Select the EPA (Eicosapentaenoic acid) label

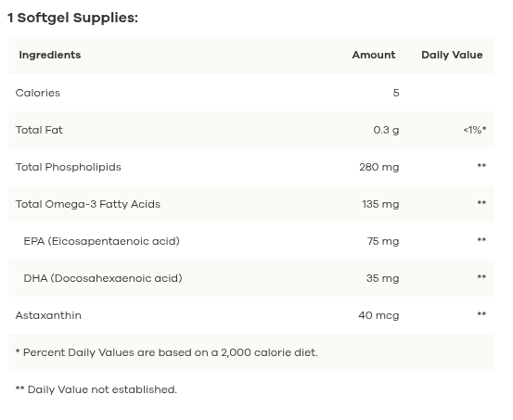tap(102, 241)
